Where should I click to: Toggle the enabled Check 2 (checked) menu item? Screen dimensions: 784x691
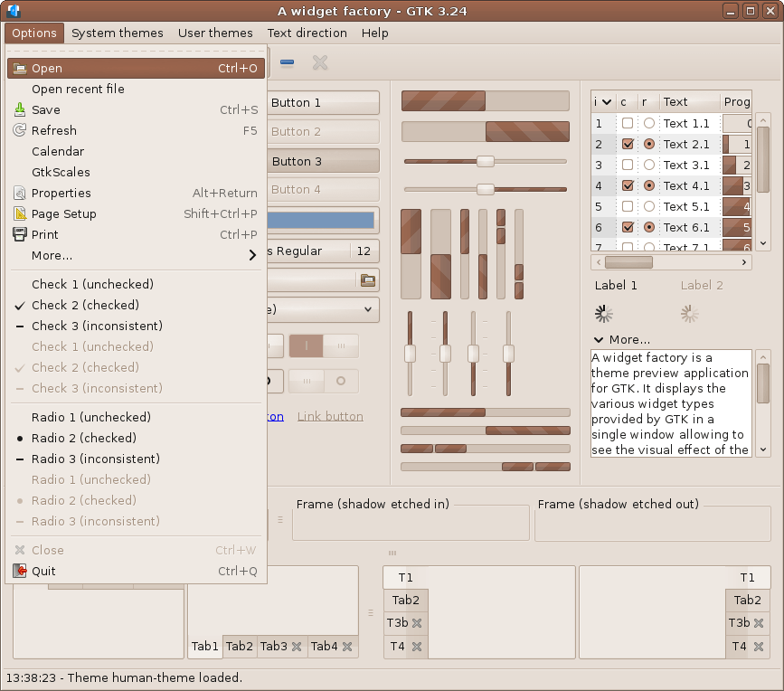pyautogui.click(x=136, y=305)
